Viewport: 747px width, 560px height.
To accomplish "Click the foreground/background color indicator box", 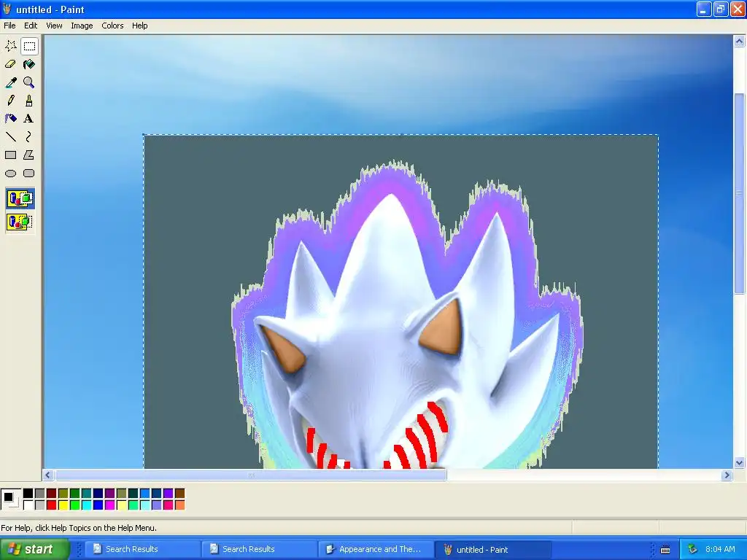I will click(10, 499).
